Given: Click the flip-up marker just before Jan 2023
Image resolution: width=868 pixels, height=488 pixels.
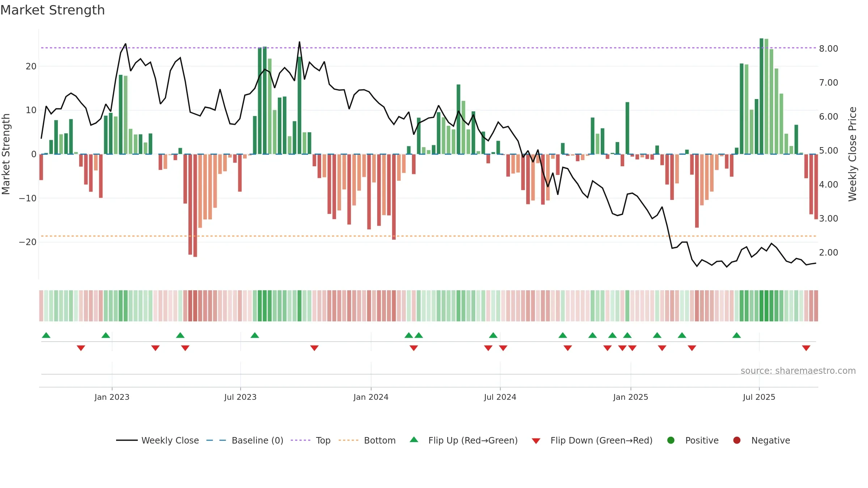Looking at the screenshot, I should coord(106,335).
